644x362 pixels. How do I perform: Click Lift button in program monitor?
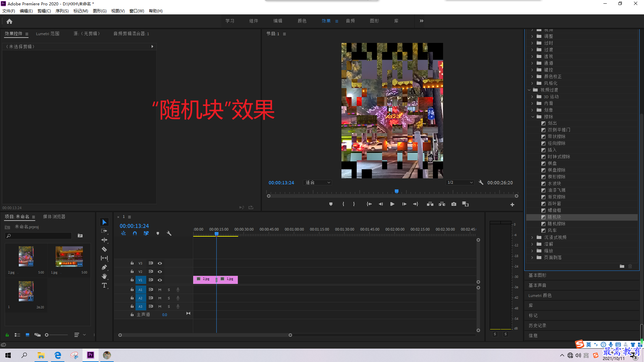coord(430,204)
